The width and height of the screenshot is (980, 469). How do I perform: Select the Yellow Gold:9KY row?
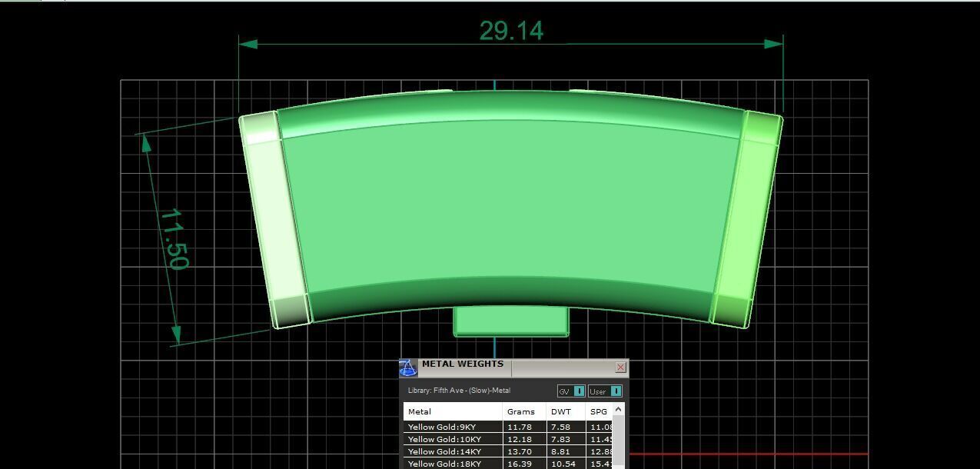pos(507,427)
